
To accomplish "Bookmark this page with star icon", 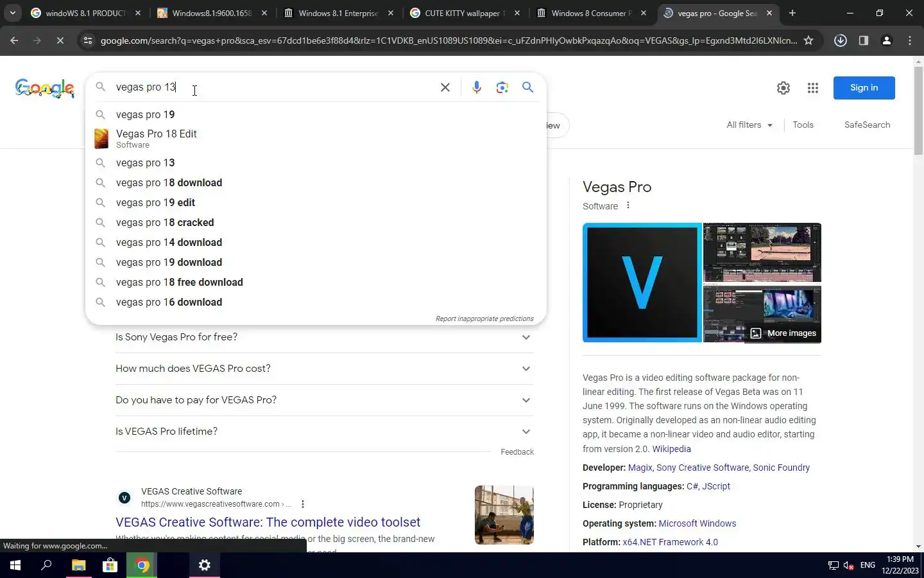I will coord(809,40).
